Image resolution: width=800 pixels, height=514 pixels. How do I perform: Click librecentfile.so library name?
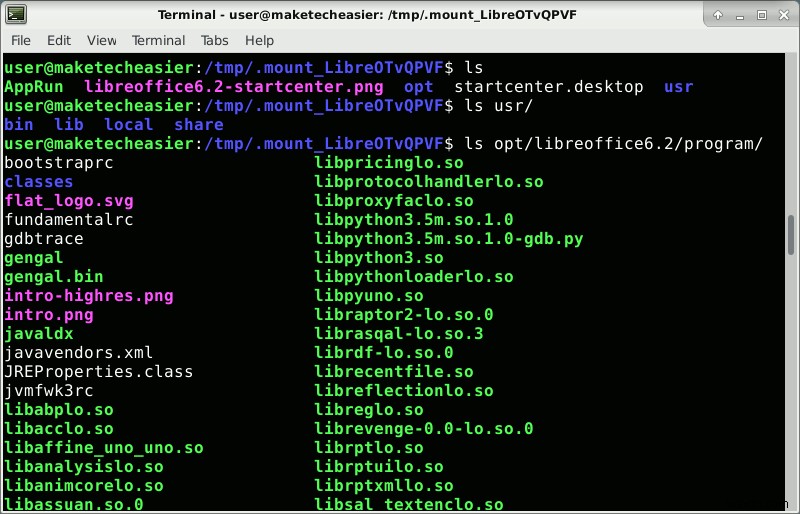point(394,372)
